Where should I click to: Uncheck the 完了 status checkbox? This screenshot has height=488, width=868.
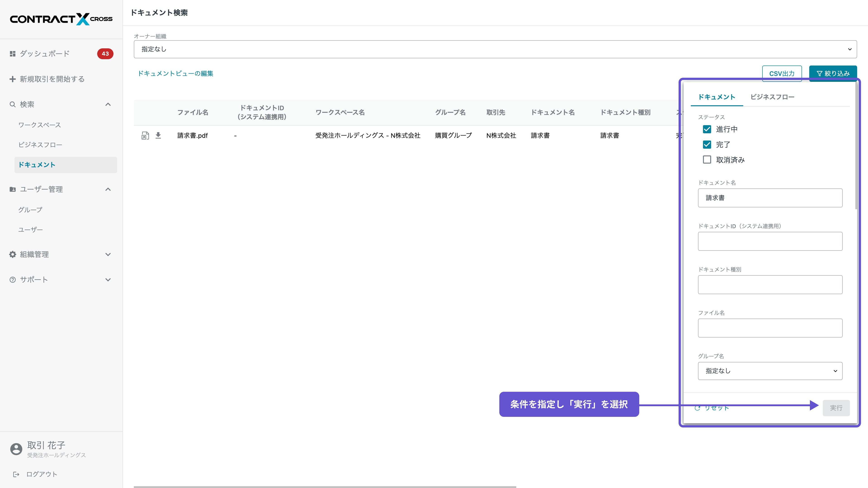coord(707,145)
